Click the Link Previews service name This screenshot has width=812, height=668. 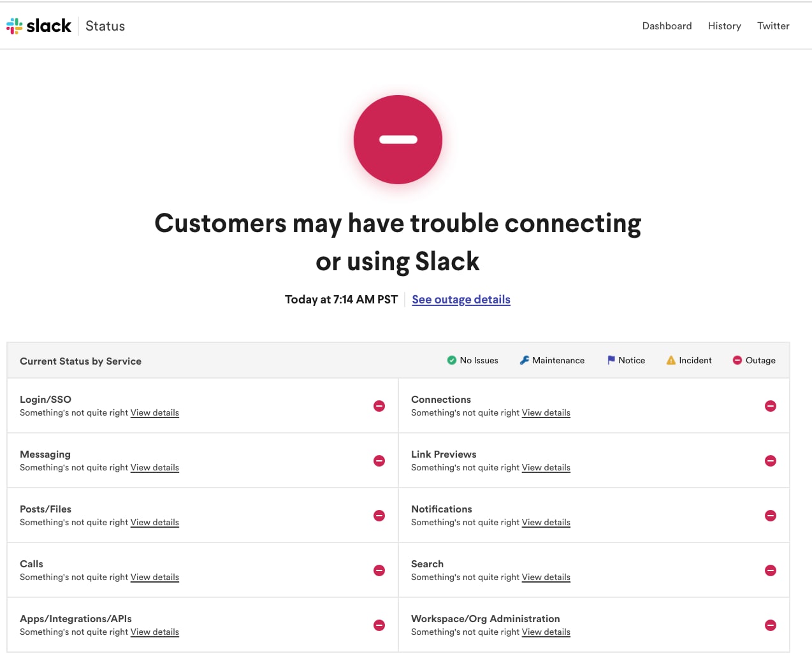coord(444,454)
